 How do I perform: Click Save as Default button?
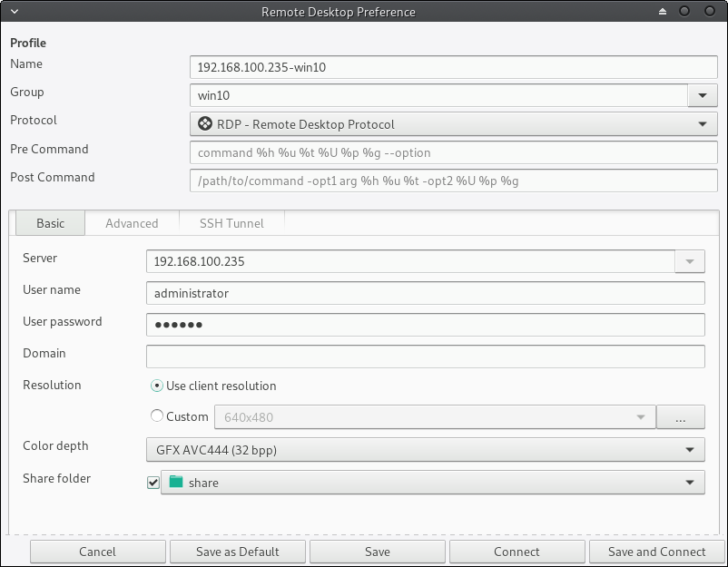pyautogui.click(x=237, y=552)
